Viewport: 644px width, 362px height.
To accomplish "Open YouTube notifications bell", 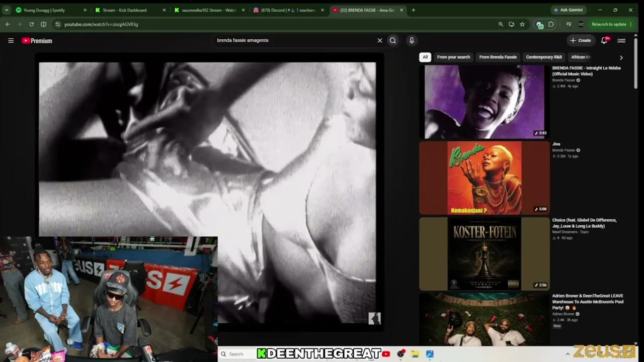I will click(604, 40).
